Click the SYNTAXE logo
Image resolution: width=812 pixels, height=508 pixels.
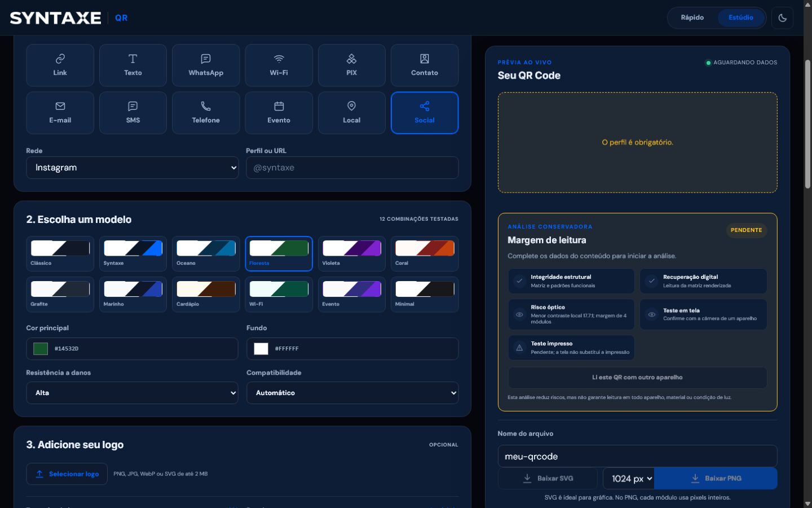tap(55, 18)
